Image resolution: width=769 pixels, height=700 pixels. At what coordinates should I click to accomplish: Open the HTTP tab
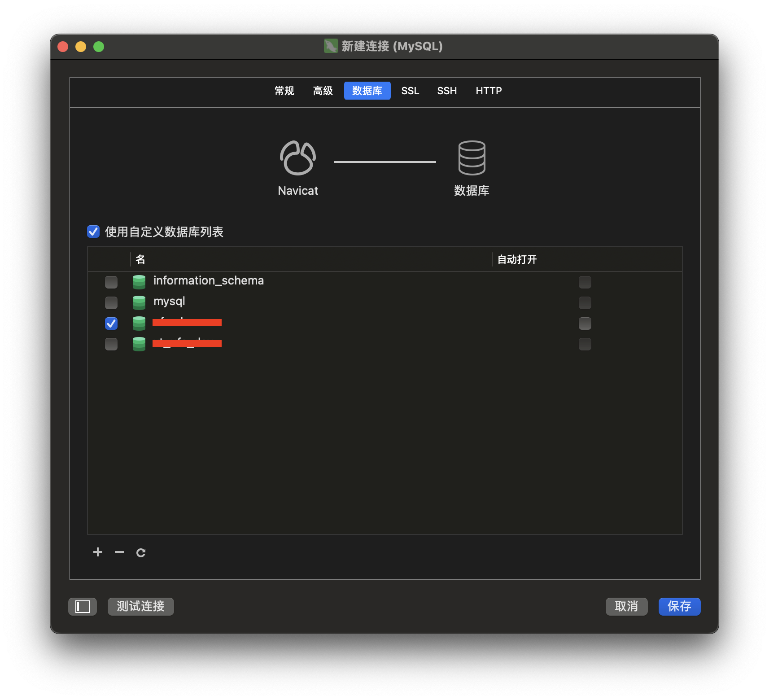click(x=489, y=91)
